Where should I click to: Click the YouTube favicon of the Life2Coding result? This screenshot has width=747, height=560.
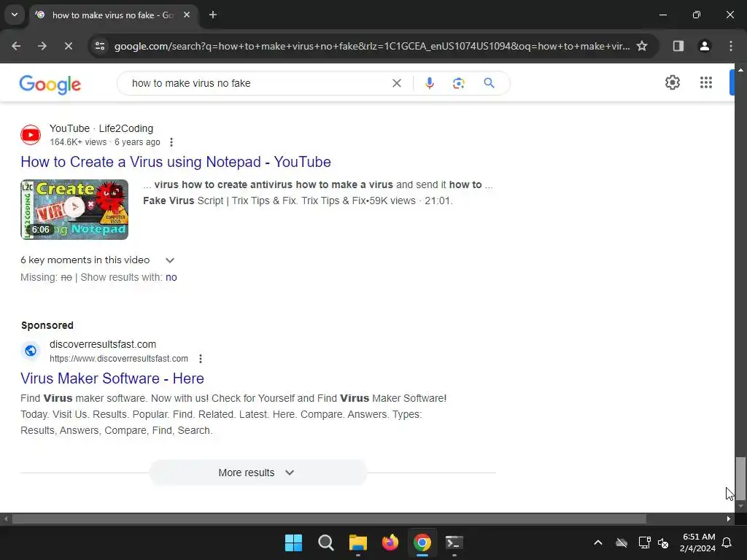(x=31, y=135)
